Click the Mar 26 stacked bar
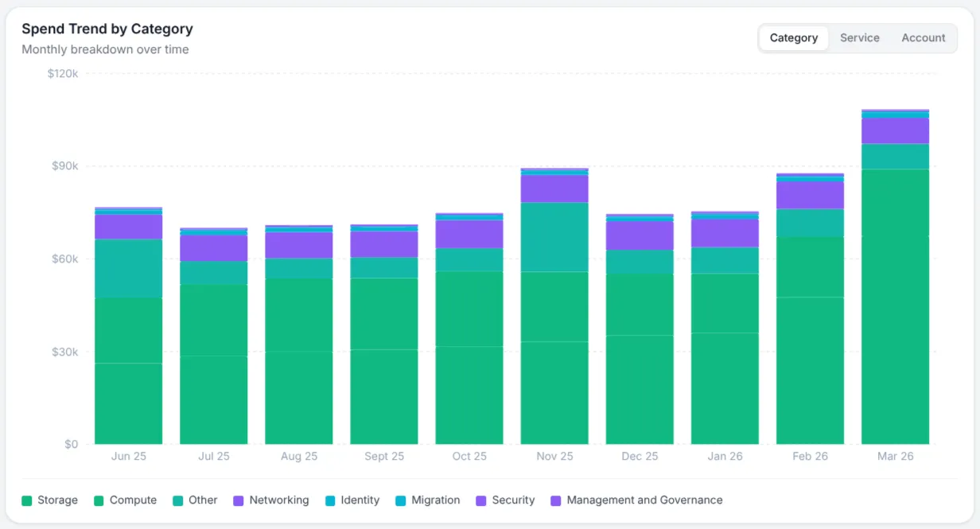This screenshot has width=980, height=529. click(x=895, y=277)
